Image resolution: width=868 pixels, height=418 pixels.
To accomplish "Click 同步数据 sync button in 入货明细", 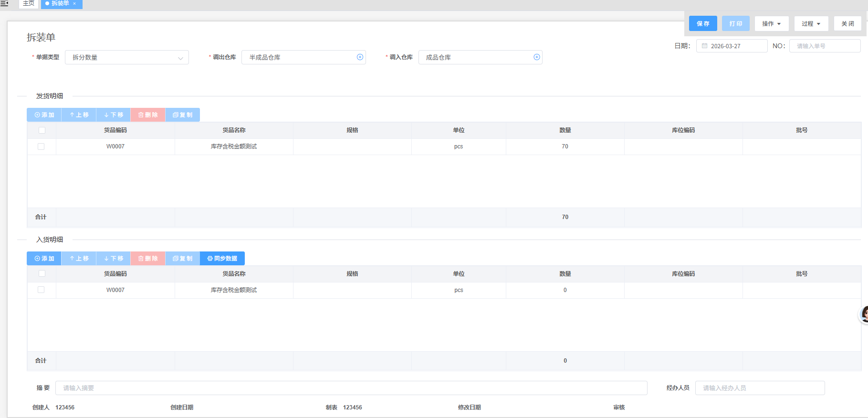I will [222, 259].
